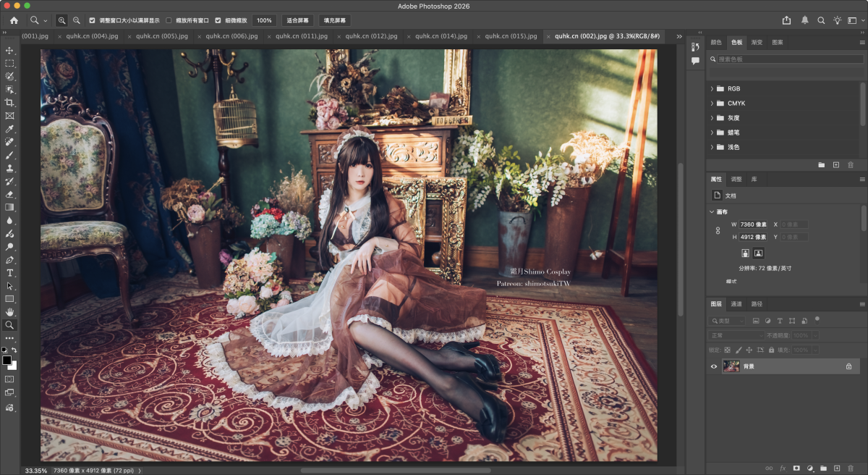Select the Move tool

pos(9,51)
